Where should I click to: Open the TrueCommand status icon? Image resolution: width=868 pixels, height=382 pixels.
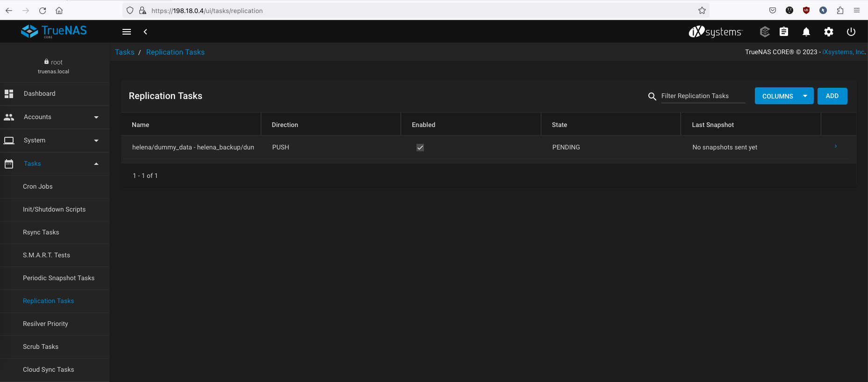[765, 32]
